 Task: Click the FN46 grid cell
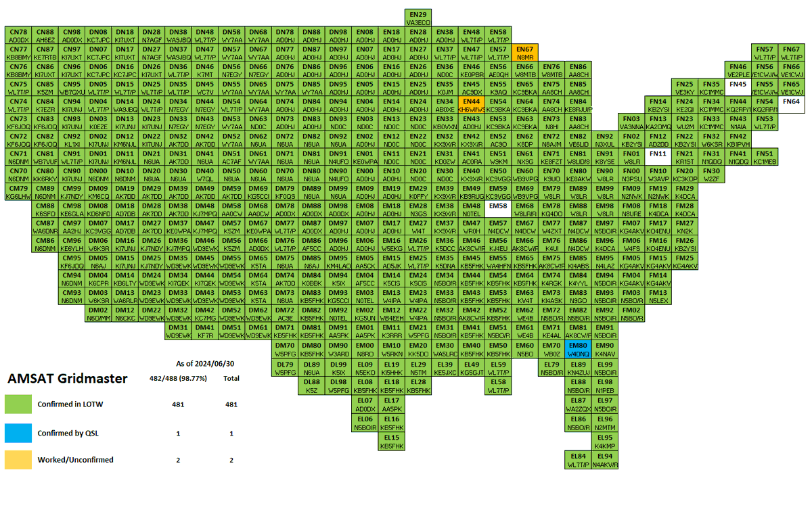[739, 71]
